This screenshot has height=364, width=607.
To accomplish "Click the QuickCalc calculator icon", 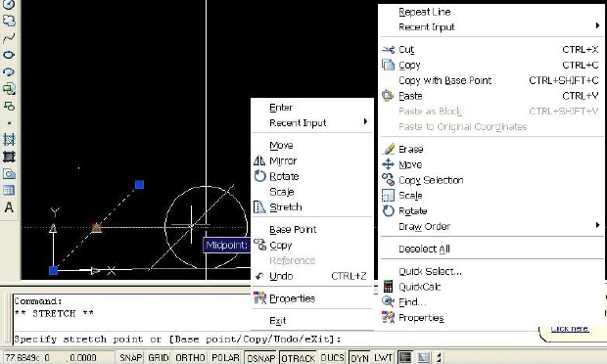I will [388, 287].
